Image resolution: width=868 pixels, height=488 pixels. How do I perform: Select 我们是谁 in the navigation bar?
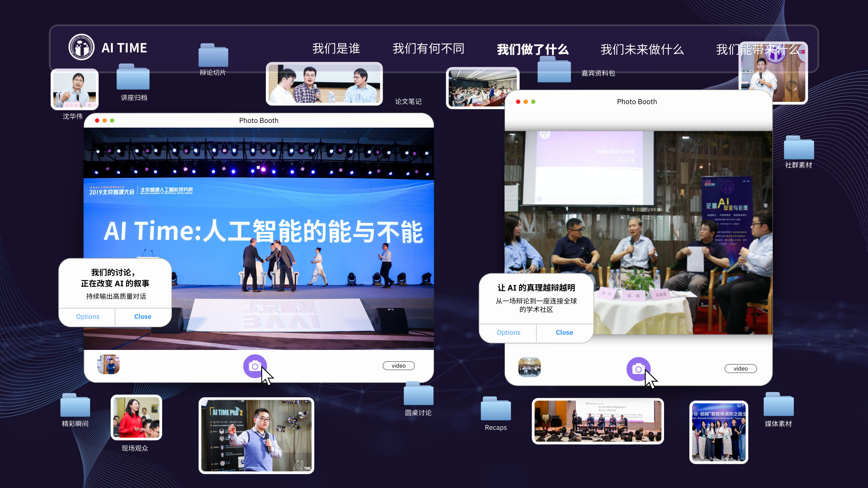(x=336, y=48)
